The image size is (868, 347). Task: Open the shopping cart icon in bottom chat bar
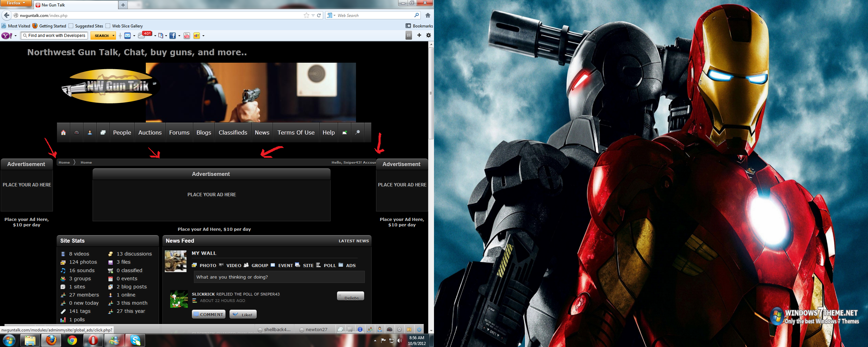click(x=350, y=329)
